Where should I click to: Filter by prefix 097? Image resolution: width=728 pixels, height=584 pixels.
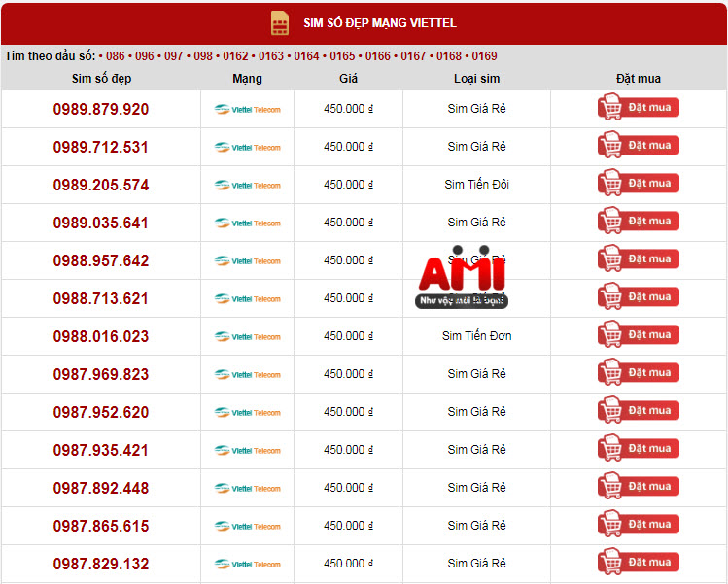click(174, 56)
